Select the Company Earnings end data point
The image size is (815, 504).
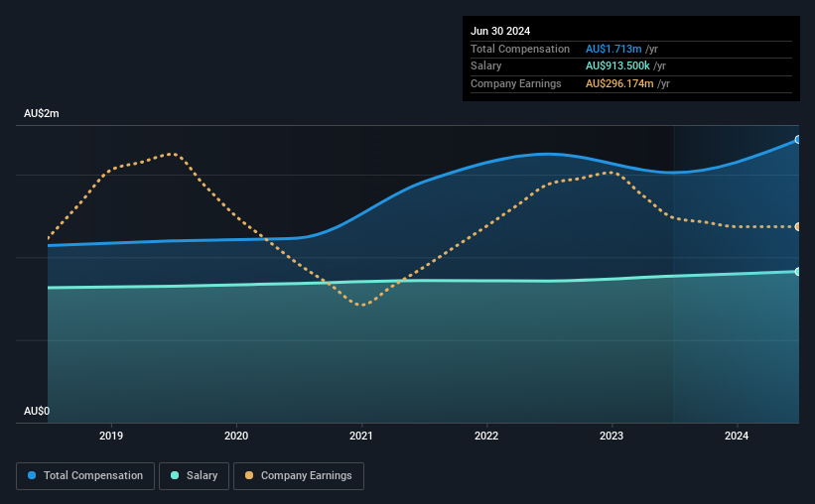point(798,227)
